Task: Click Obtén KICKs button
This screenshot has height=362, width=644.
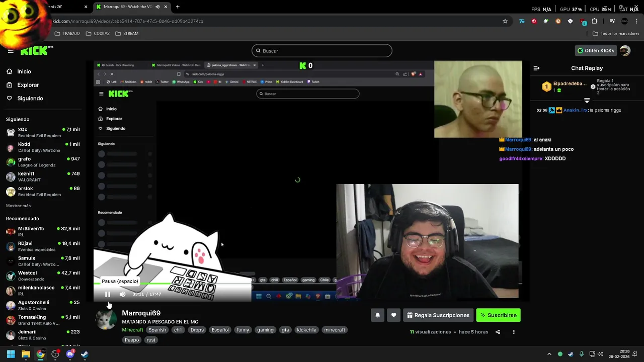Action: (x=596, y=51)
